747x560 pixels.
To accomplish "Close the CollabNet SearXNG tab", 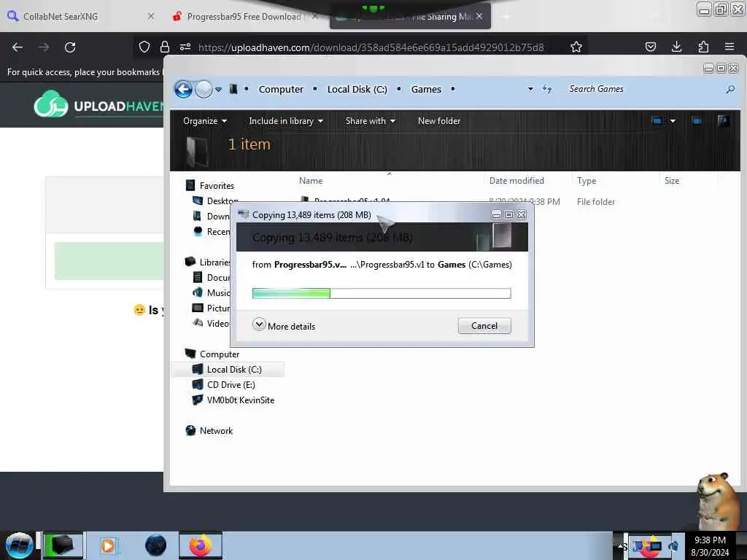I will point(150,16).
